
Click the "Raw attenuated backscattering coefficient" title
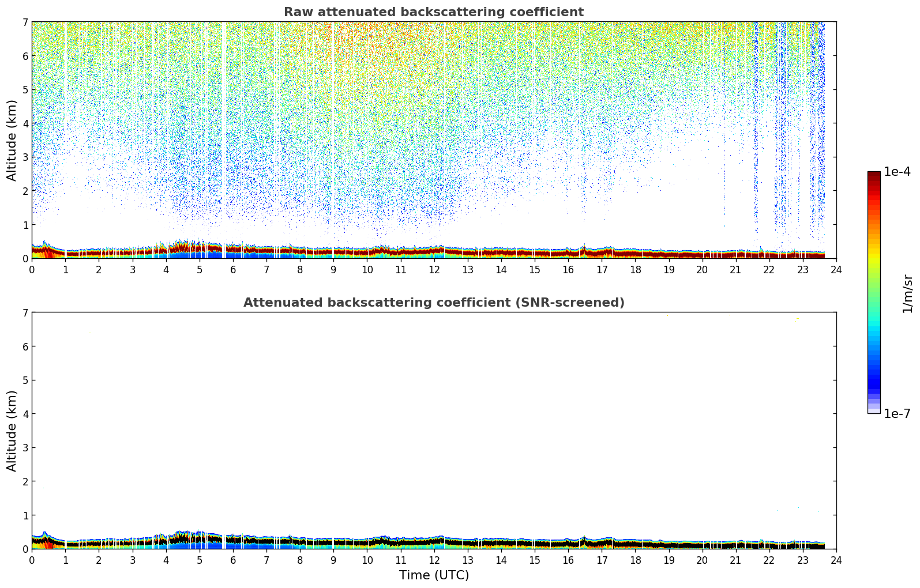(x=434, y=12)
